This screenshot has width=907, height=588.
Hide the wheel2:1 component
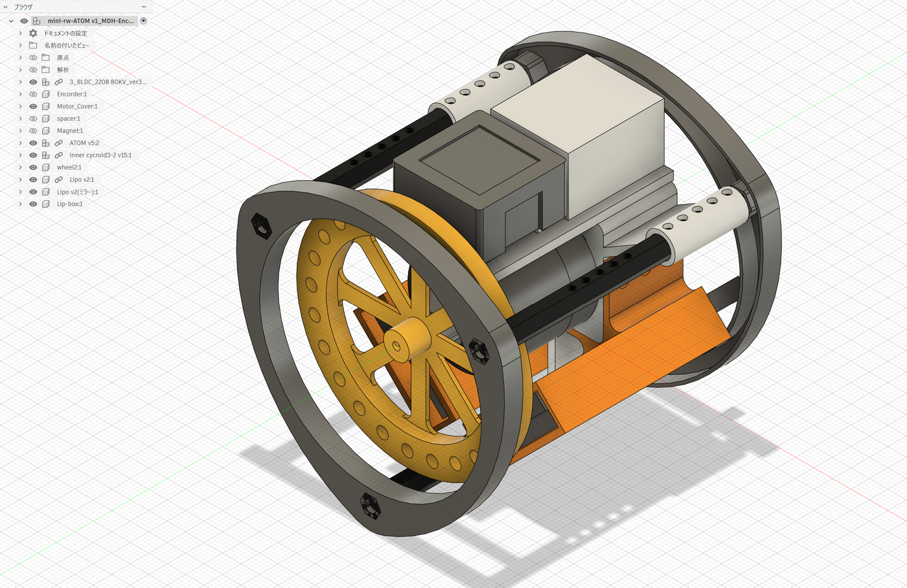pos(33,167)
